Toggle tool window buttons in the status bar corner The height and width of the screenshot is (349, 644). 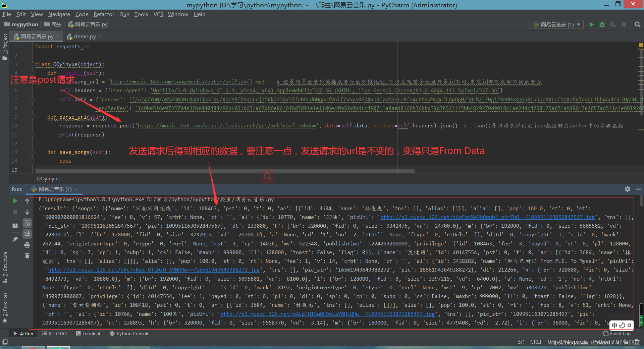5,342
